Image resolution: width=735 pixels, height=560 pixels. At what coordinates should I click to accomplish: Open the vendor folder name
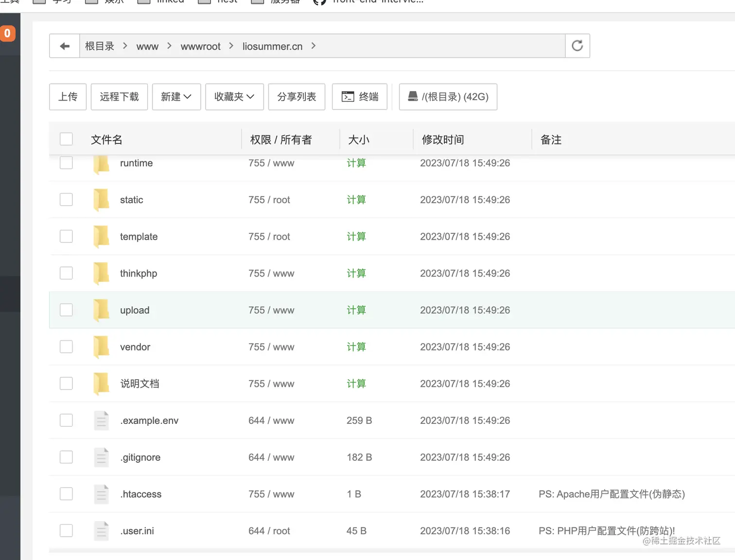click(135, 347)
